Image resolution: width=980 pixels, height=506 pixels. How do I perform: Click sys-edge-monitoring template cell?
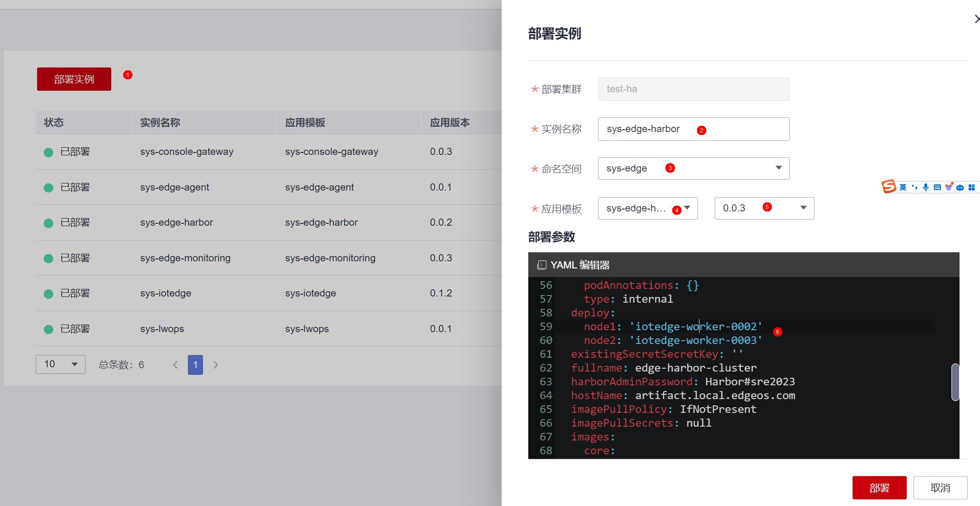coord(330,258)
